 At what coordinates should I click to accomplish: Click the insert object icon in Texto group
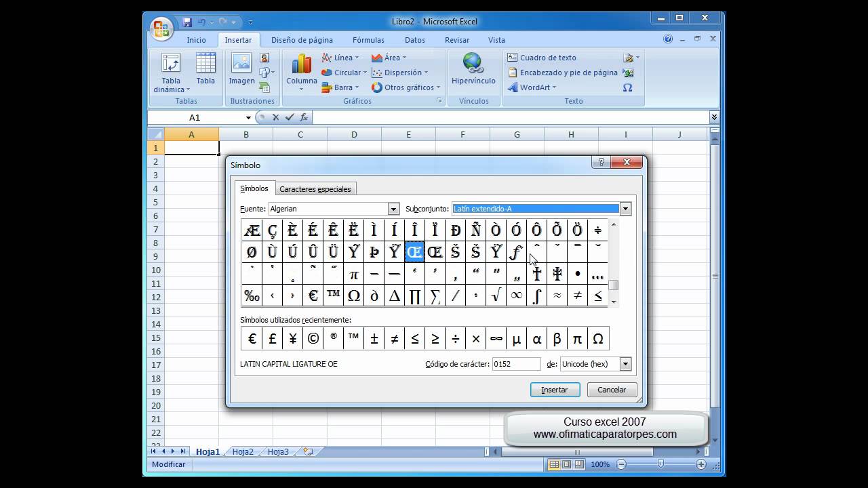(x=628, y=73)
